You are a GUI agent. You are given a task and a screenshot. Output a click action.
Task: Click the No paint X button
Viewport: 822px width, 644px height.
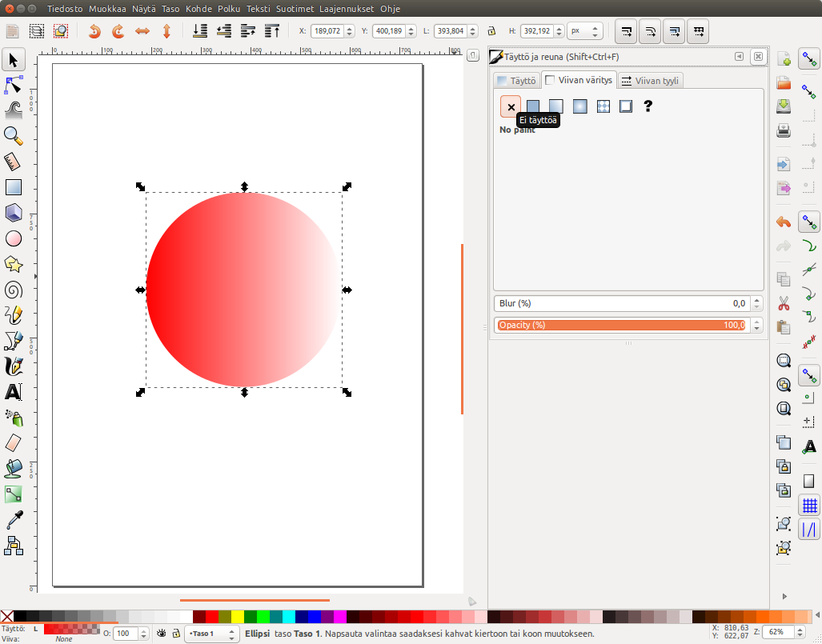511,106
